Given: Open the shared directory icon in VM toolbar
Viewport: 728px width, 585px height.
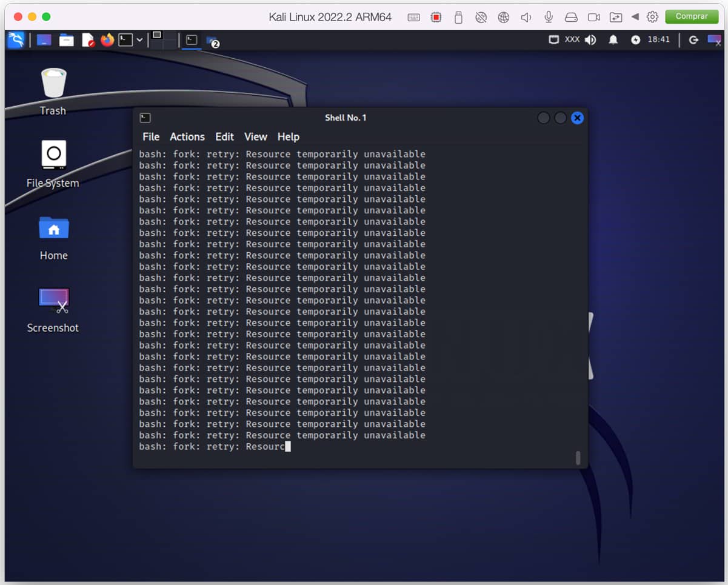Looking at the screenshot, I should click(616, 17).
